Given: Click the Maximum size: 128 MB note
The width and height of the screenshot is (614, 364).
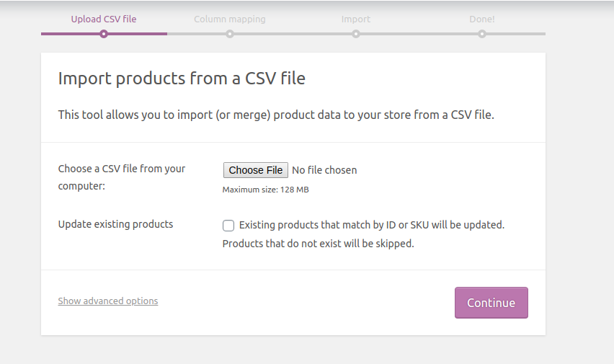Looking at the screenshot, I should point(265,190).
